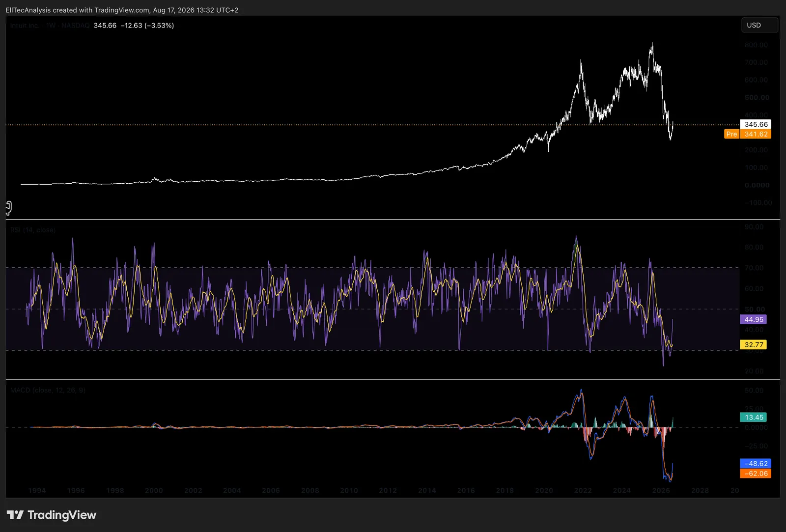Click the 2026 year on time axis
The width and height of the screenshot is (786, 532).
[661, 490]
